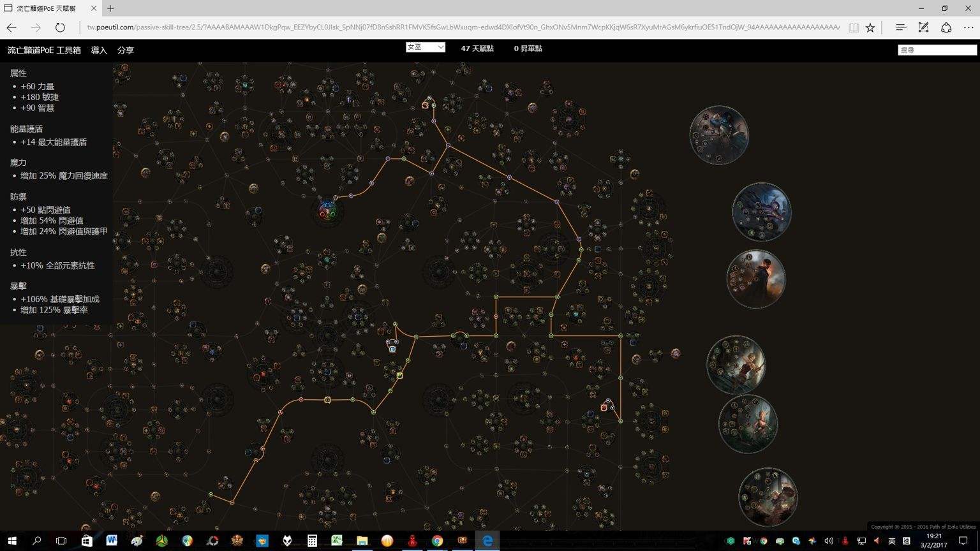Click 增加 54% 閃避值 stat

[52, 221]
